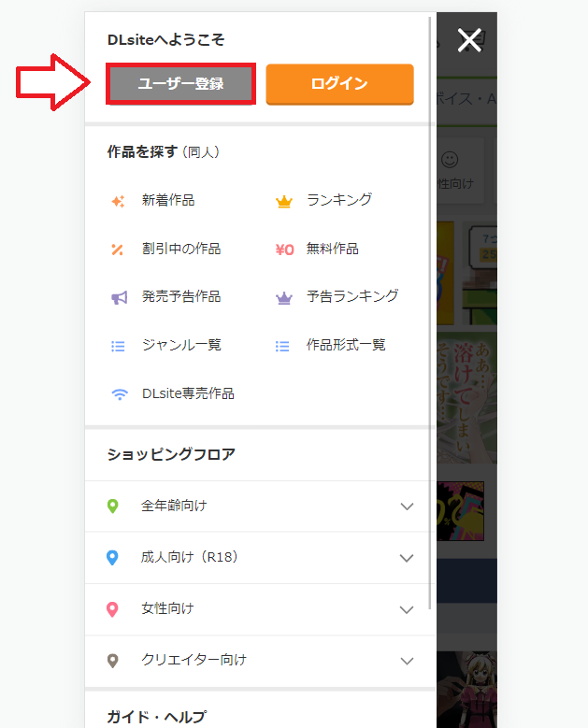Expand 成人向け（R18） with its chevron
This screenshot has width=588, height=728.
(407, 558)
